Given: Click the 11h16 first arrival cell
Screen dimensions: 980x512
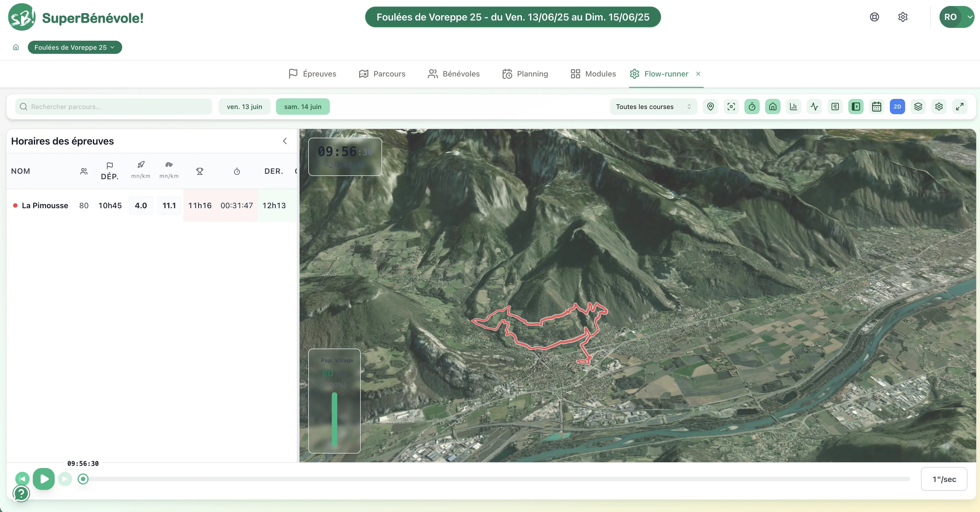Looking at the screenshot, I should 200,205.
